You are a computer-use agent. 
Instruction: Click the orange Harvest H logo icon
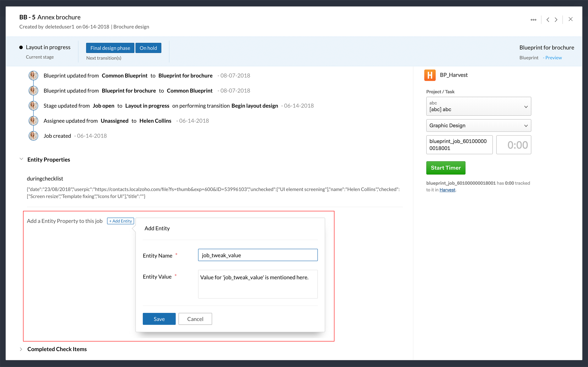[430, 75]
